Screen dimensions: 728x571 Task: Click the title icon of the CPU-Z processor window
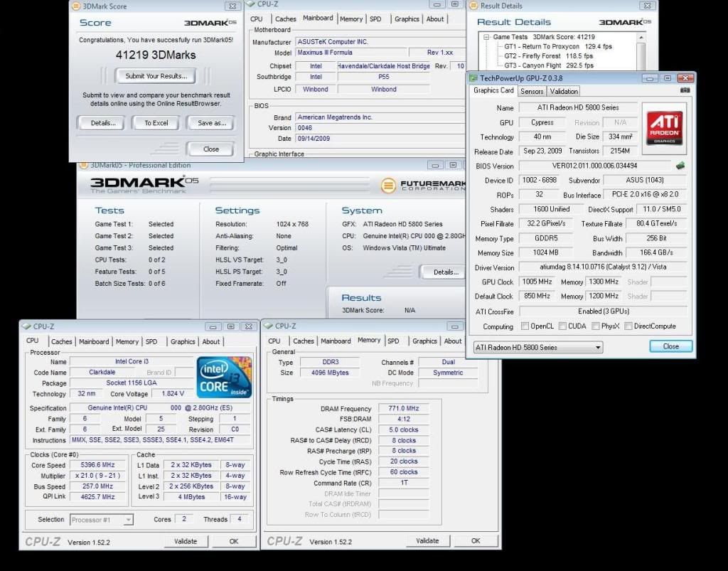tap(26, 326)
